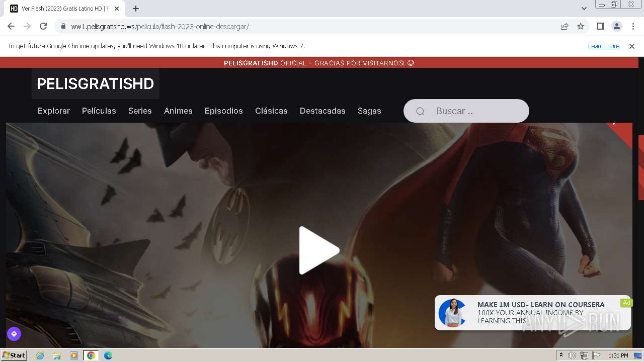The height and width of the screenshot is (362, 644).
Task: Click the taskbar clock 1:31 PM
Action: tap(618, 355)
